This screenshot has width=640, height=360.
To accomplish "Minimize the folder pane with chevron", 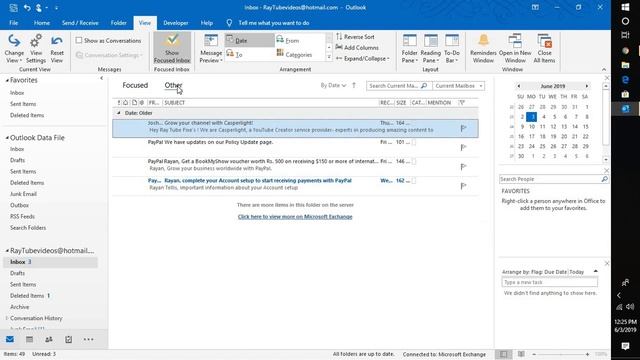I will [101, 78].
